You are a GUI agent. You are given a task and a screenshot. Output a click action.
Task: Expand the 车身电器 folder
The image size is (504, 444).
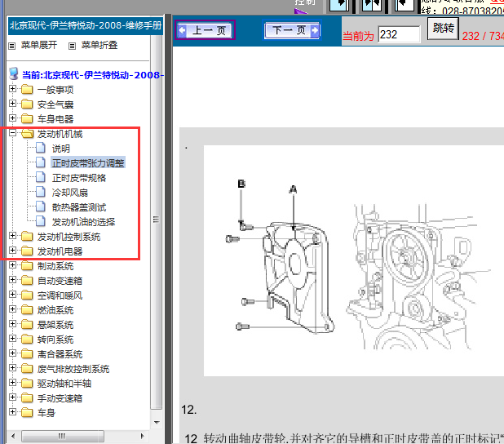(12, 118)
